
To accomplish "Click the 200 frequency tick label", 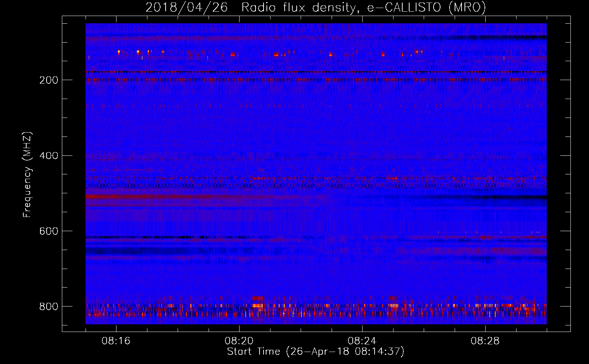I will click(x=48, y=80).
